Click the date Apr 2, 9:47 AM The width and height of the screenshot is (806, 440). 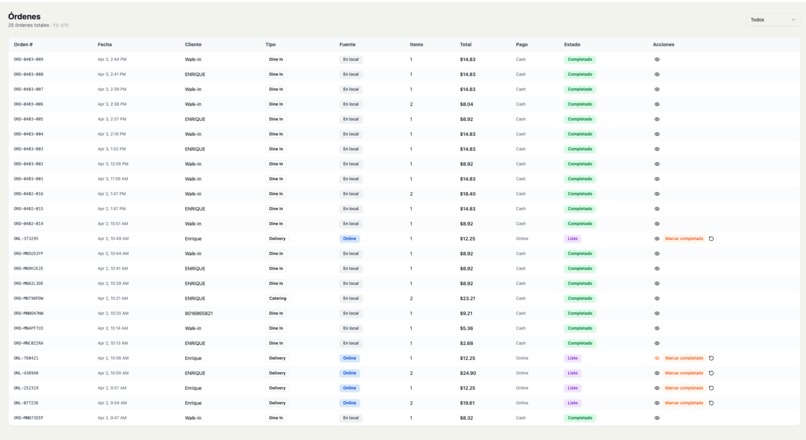[x=112, y=418]
